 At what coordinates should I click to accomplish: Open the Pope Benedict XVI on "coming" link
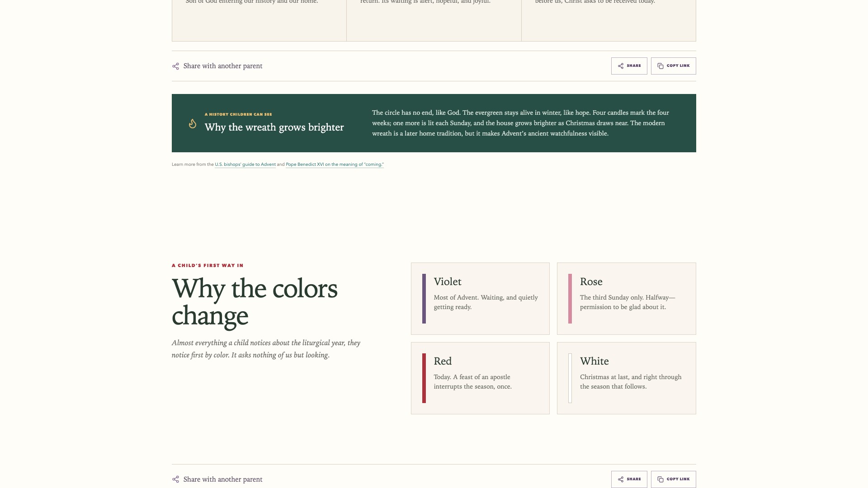coord(335,164)
